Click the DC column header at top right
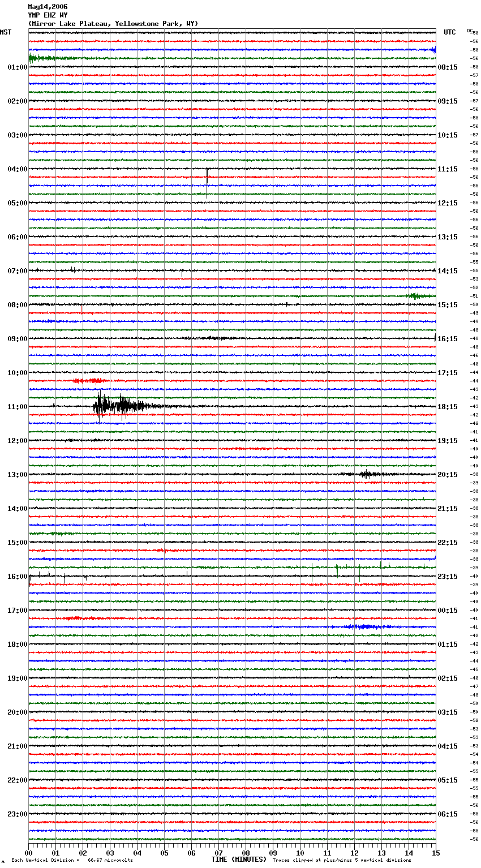481x868 pixels. (470, 31)
